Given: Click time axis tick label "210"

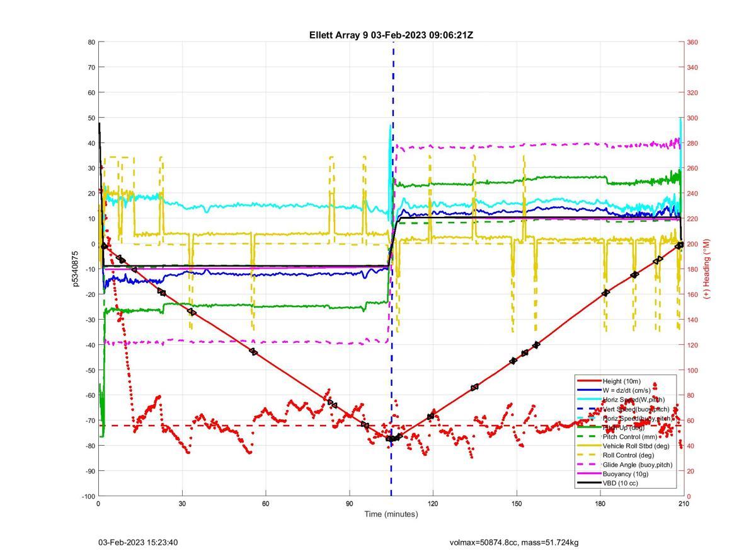Looking at the screenshot, I should pos(684,504).
